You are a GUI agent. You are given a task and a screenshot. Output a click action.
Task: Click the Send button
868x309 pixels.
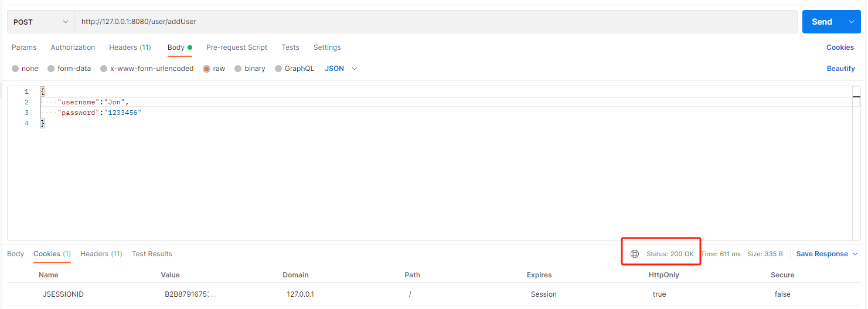point(821,22)
